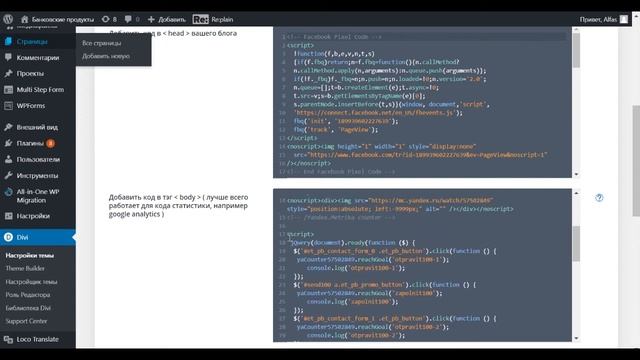
Task: Open Support Center under Divi
Action: click(x=26, y=321)
